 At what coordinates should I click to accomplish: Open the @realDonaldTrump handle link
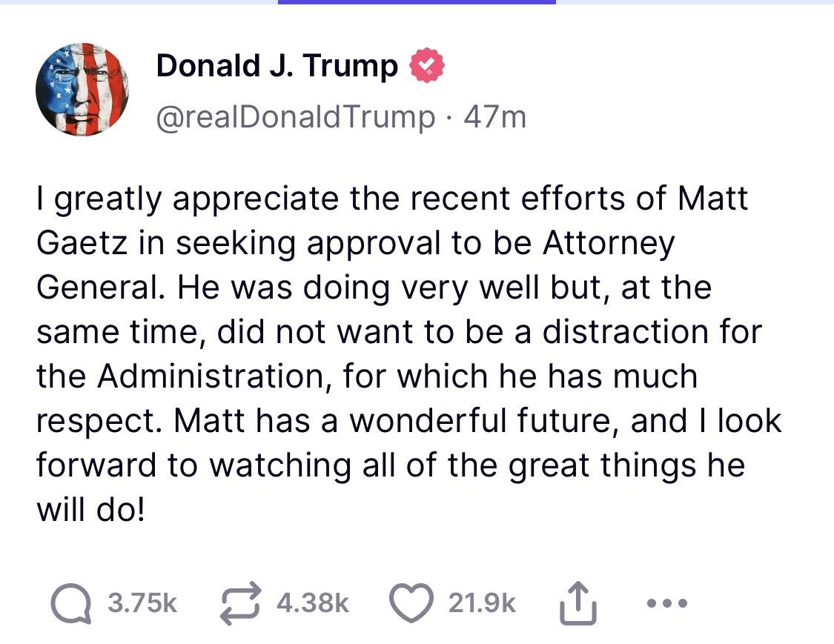296,116
